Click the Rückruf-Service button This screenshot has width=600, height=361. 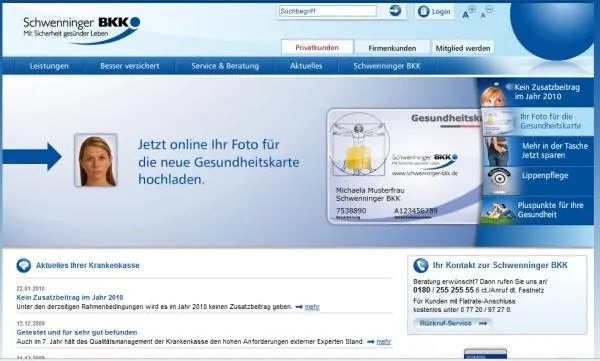point(453,323)
